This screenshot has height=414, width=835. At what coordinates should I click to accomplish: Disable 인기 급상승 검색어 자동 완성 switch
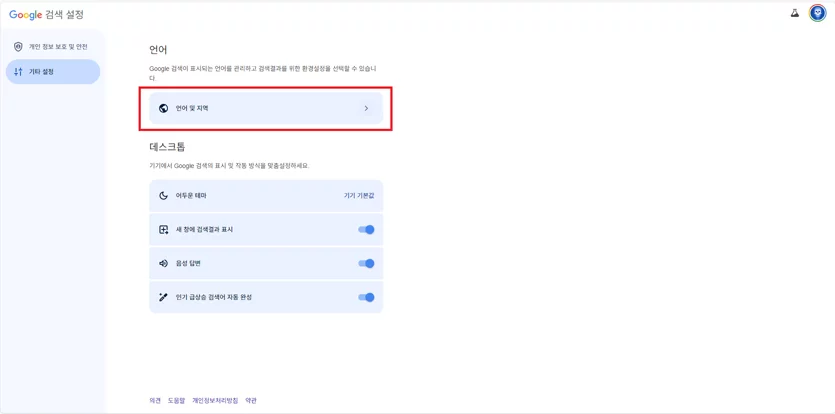(x=366, y=297)
